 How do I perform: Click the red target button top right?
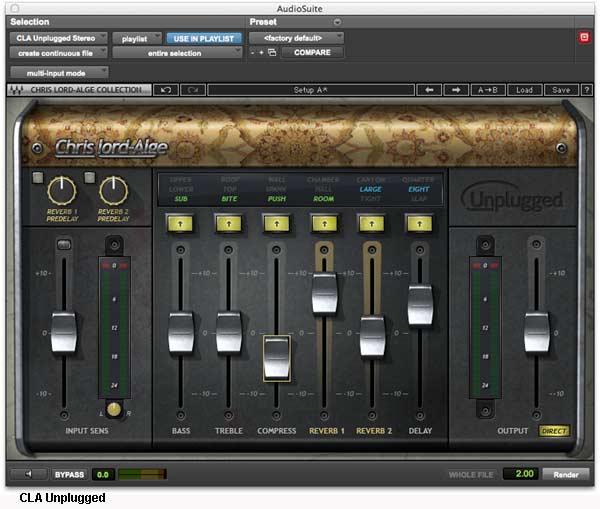[x=584, y=38]
